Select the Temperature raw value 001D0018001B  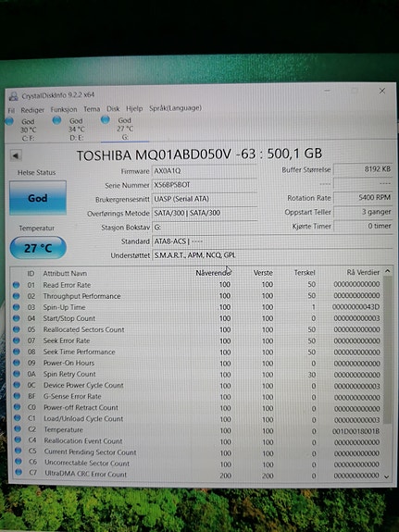coord(356,431)
